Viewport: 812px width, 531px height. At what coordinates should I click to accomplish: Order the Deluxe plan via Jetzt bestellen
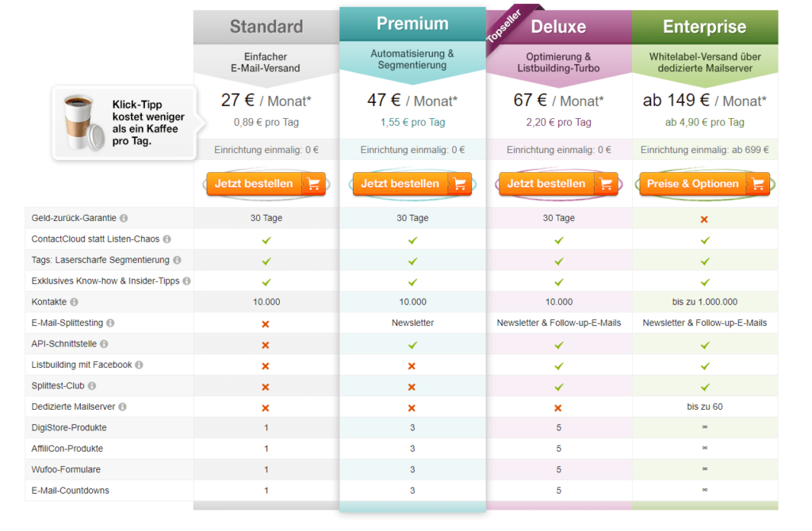[558, 184]
